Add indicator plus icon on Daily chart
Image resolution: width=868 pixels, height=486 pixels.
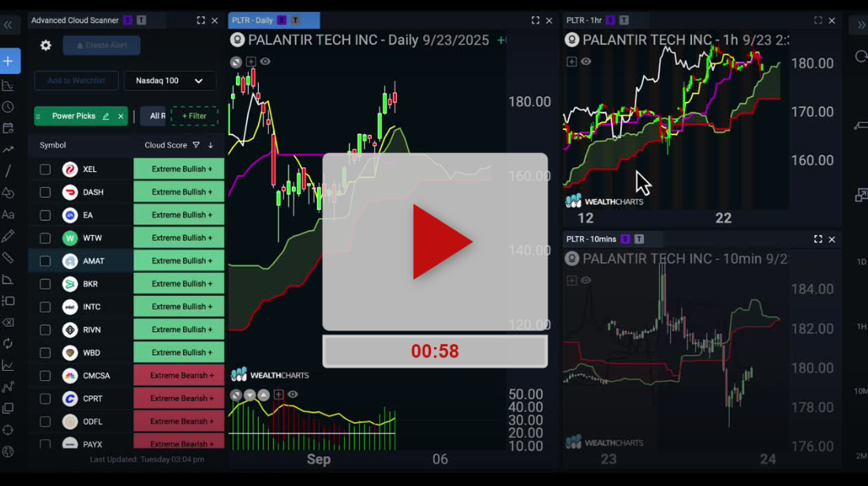pos(251,62)
